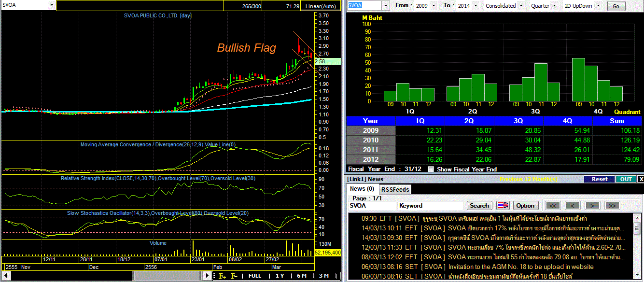Open the Consolidated statement type dropdown
The image size is (644, 282).
coord(520,6)
